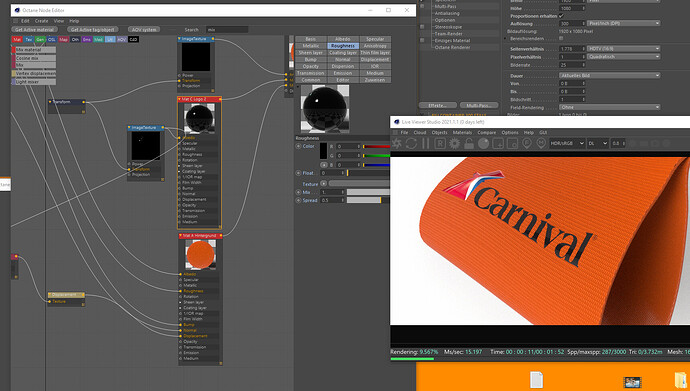The width and height of the screenshot is (690, 391).
Task: Click Get Active tag/object button
Action: pyautogui.click(x=92, y=29)
